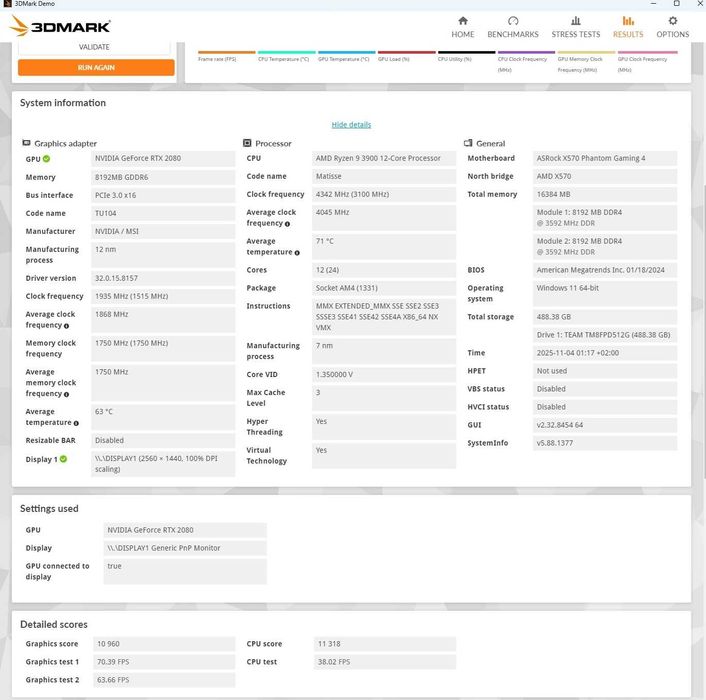Click the Total memory 16384 MB value

coord(605,194)
